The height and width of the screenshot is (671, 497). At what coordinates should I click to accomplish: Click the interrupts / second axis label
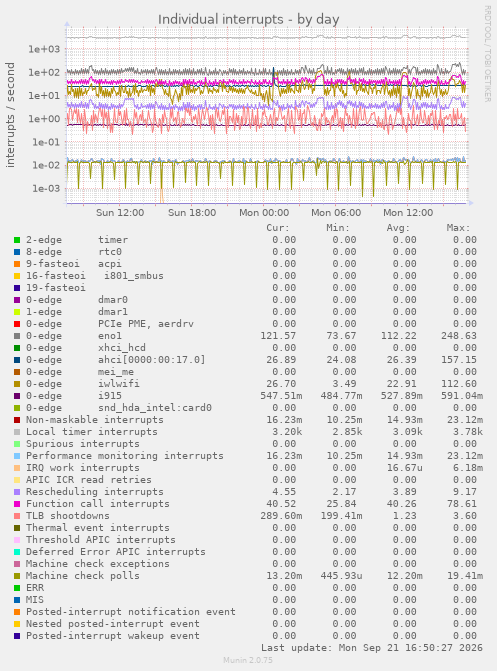pyautogui.click(x=10, y=115)
